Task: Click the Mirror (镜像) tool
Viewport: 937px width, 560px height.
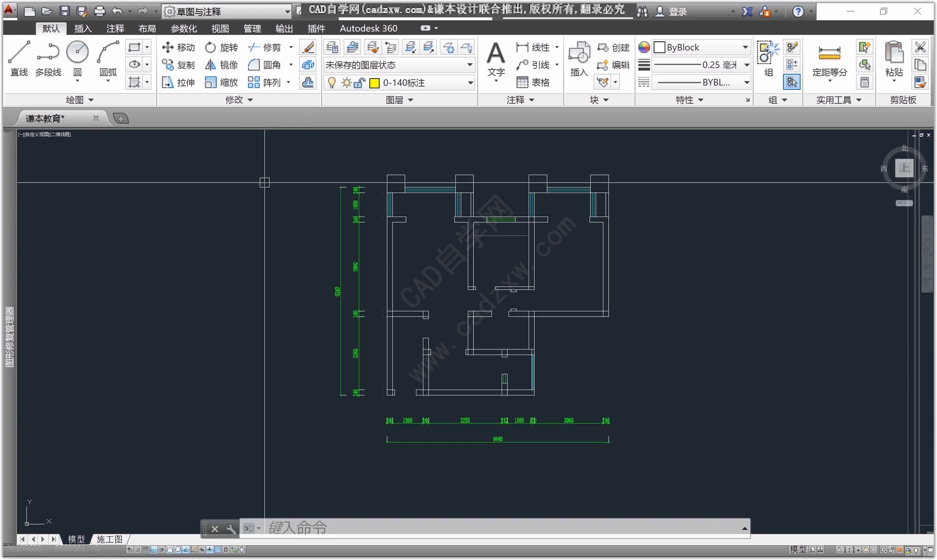Action: [x=221, y=65]
